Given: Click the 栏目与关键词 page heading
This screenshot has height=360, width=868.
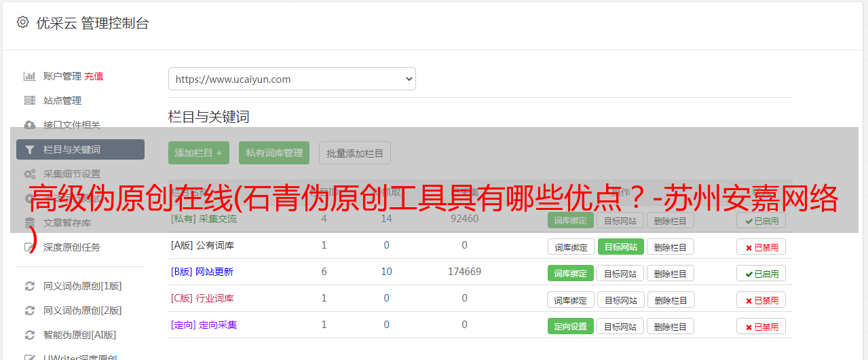Looking at the screenshot, I should click(209, 117).
